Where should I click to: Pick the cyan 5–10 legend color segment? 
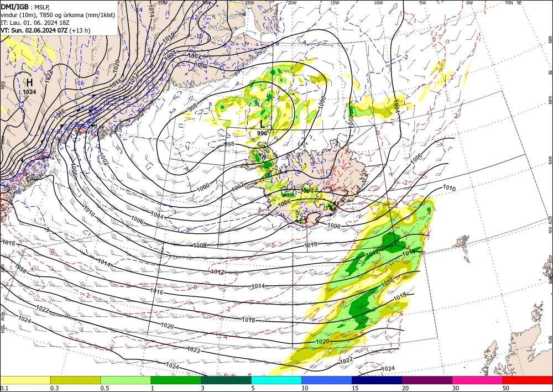click(276, 380)
